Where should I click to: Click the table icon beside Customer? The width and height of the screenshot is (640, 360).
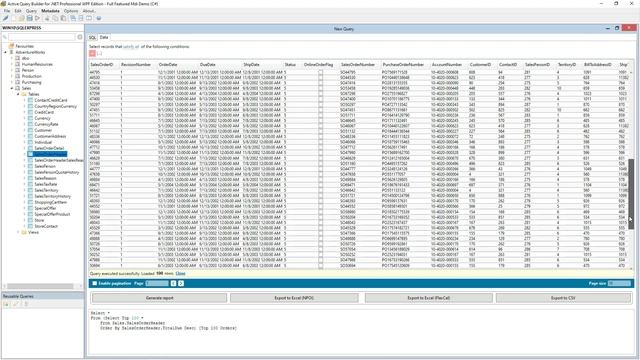coord(30,130)
